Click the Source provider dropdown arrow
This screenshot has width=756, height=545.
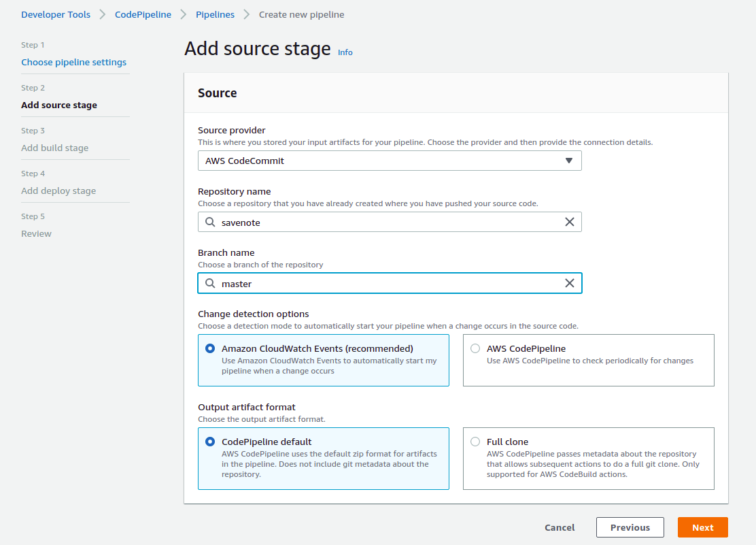click(x=569, y=161)
